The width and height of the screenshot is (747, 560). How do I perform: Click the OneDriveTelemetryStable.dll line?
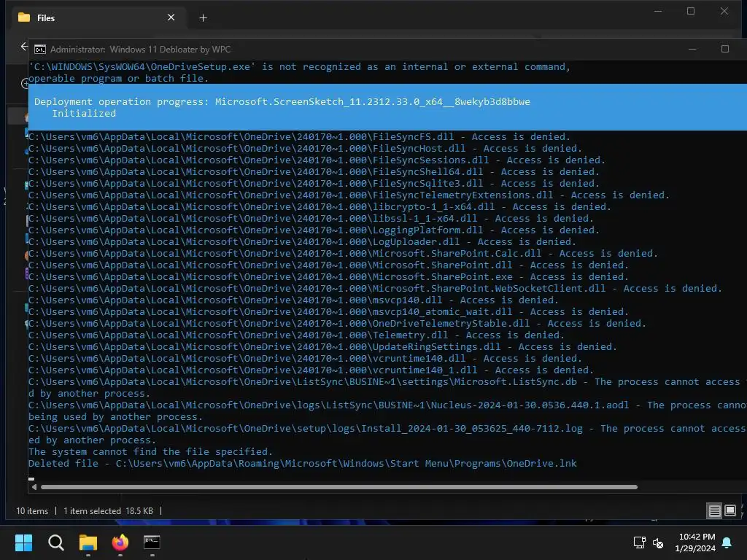point(337,324)
